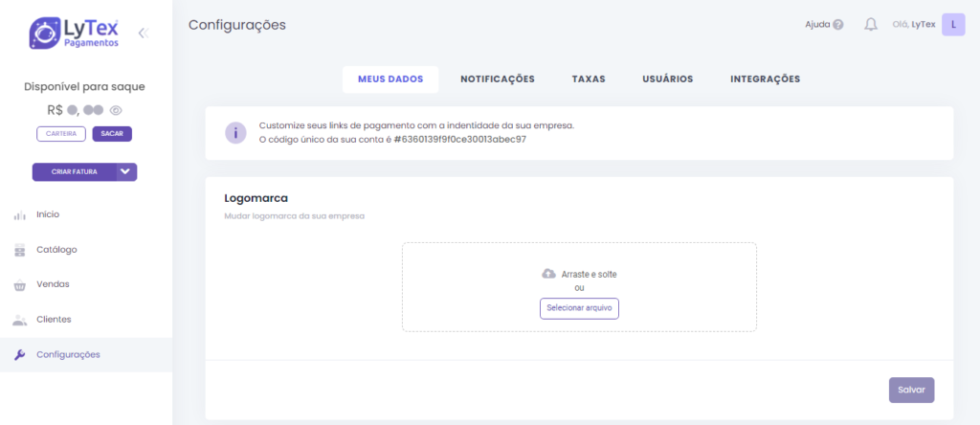Screen dimensions: 980x425
Task: Switch to the Taxas tab
Action: point(589,79)
